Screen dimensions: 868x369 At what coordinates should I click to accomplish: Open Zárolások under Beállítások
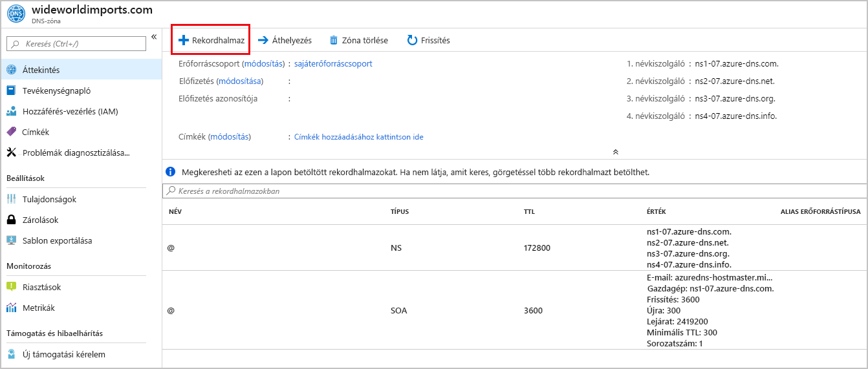tap(81, 220)
